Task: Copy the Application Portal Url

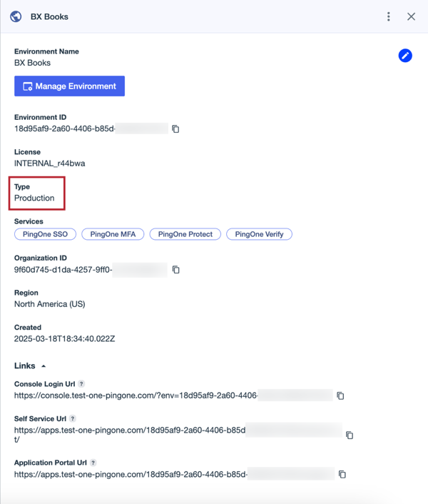Action: point(342,475)
